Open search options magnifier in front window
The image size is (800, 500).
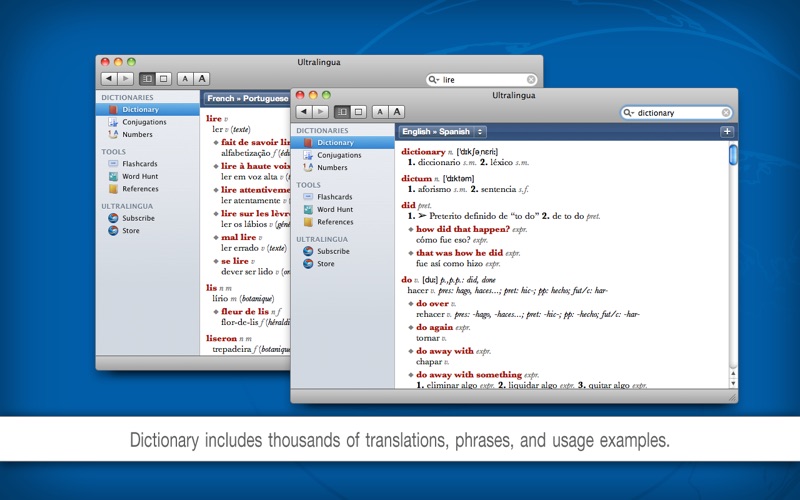point(628,113)
